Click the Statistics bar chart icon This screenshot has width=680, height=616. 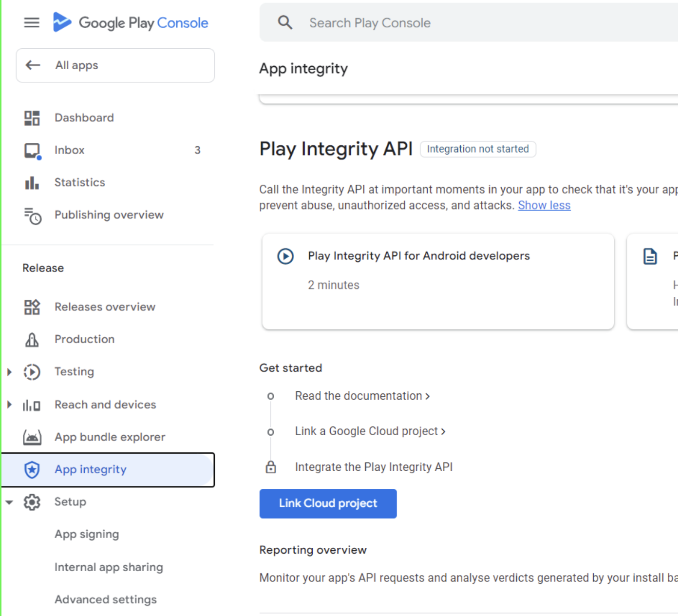[32, 183]
